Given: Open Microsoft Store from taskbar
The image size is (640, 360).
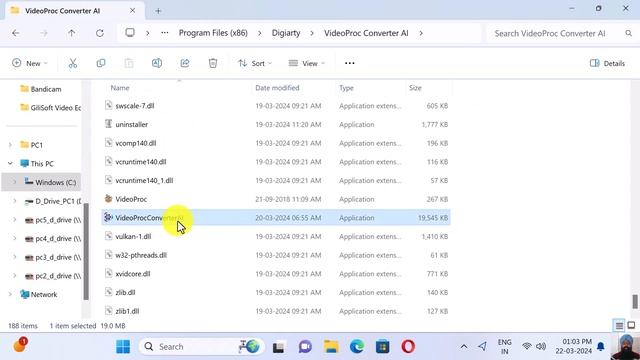Looking at the screenshot, I should coord(382,347).
